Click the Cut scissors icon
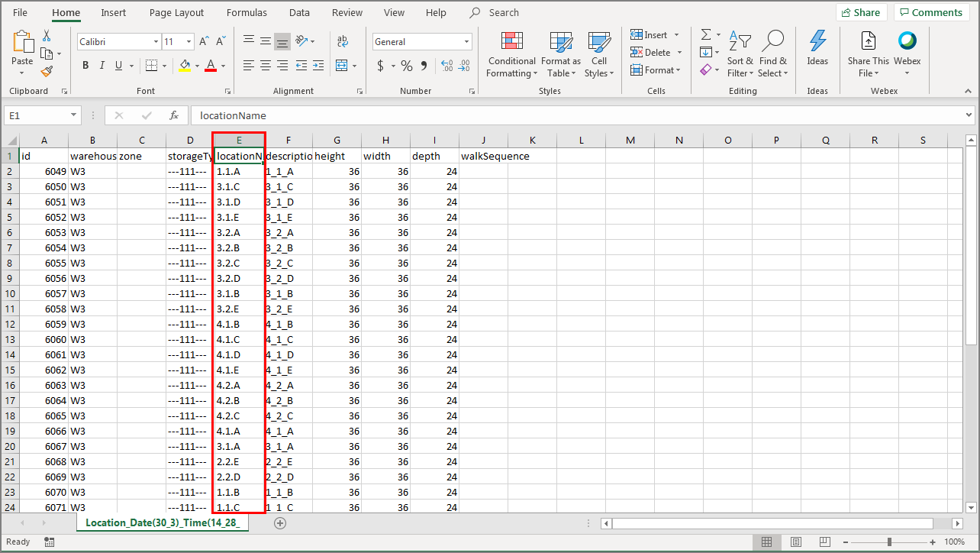The height and width of the screenshot is (553, 980). click(x=47, y=36)
